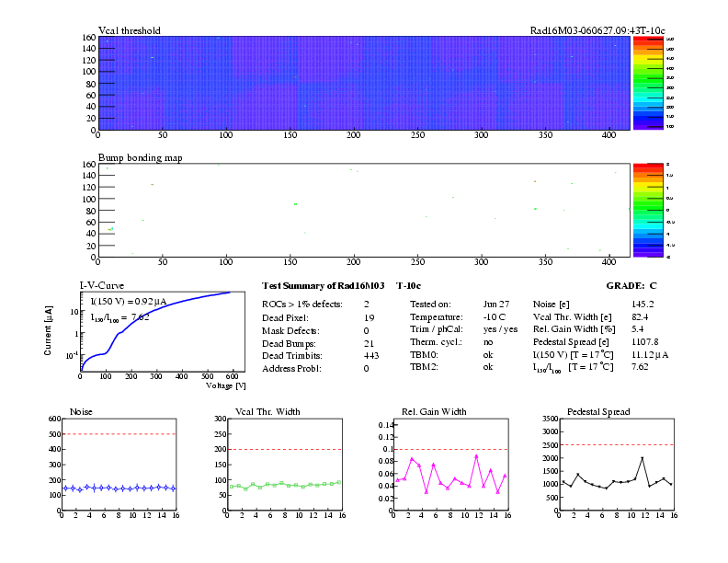Click the "Vcal Thr. Width" chart title
Screen dimensions: 728x563
coord(267,411)
